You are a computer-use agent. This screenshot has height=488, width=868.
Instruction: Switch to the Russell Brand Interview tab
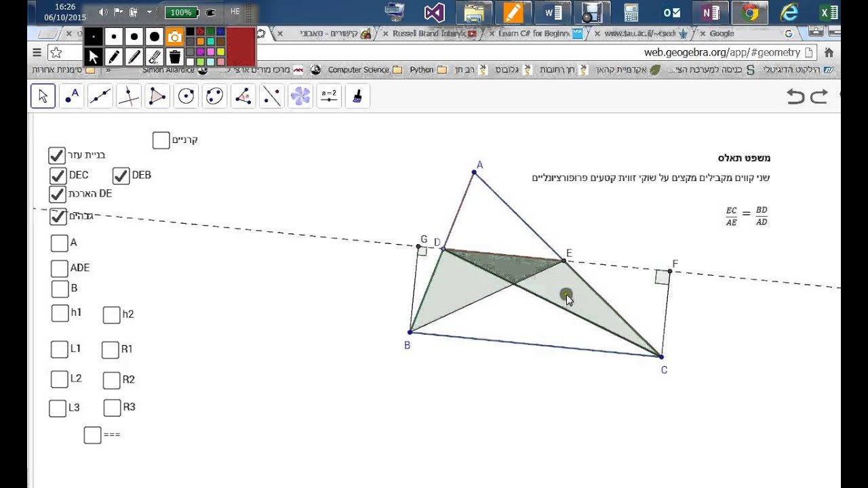click(x=430, y=33)
